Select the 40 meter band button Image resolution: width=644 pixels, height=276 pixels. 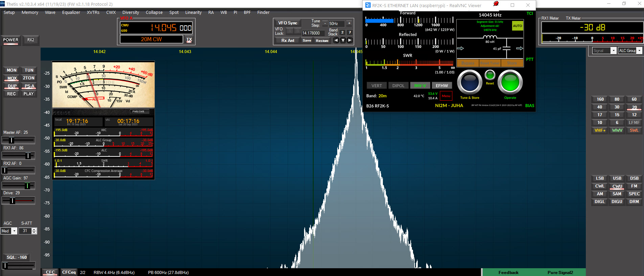pos(600,107)
